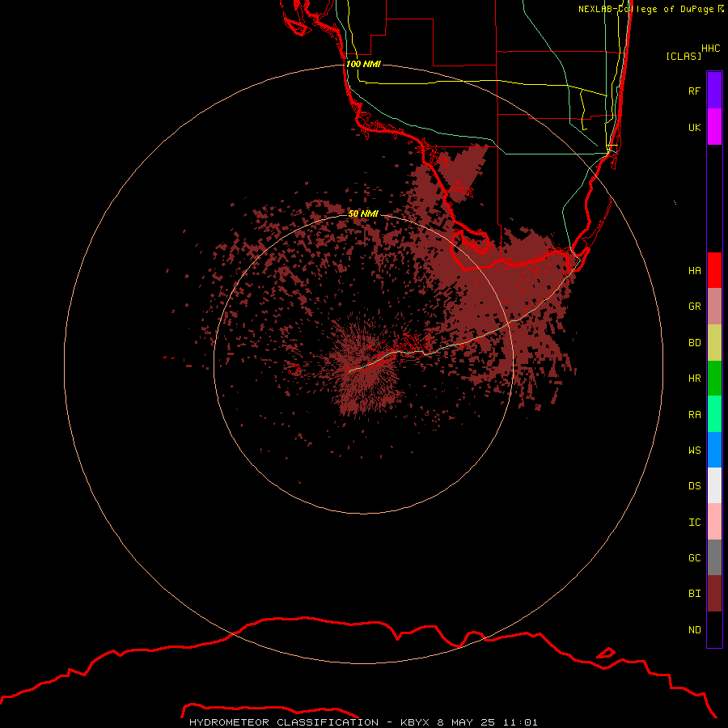Screen dimensions: 728x728
Task: Click the Hydrometeor Classification KBYX title
Action: pyautogui.click(x=363, y=722)
